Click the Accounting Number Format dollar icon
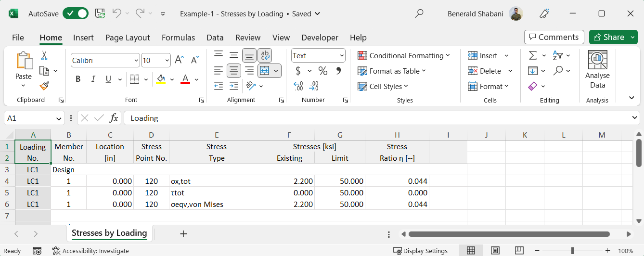644x256 pixels. point(298,71)
